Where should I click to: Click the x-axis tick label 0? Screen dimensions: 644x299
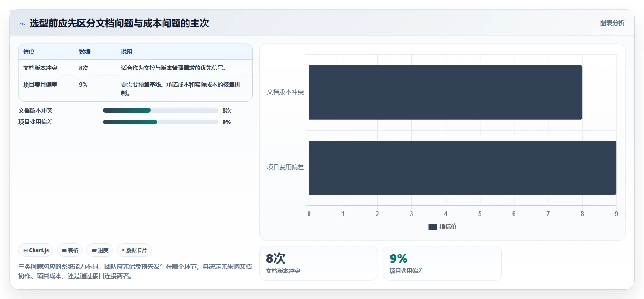tap(309, 214)
